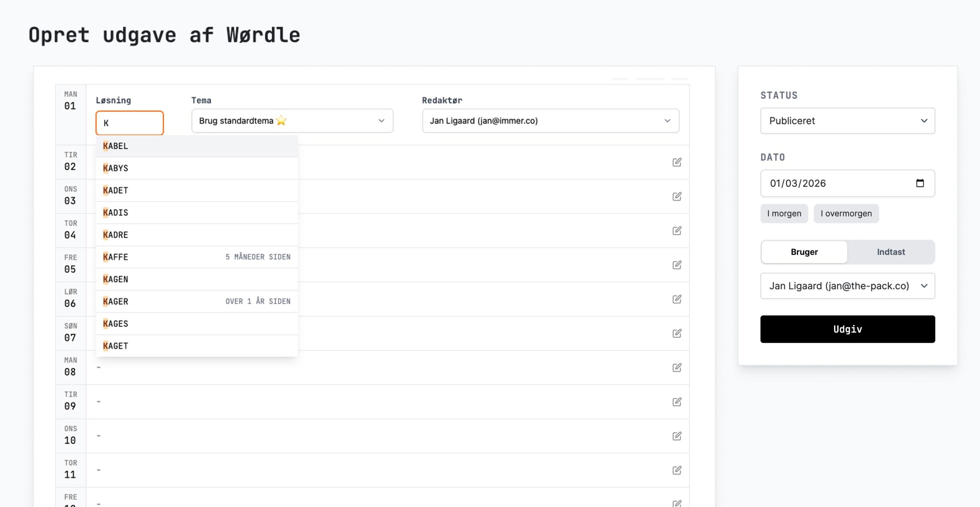
Task: Click edit icon for Tuesday 02 row
Action: (676, 162)
